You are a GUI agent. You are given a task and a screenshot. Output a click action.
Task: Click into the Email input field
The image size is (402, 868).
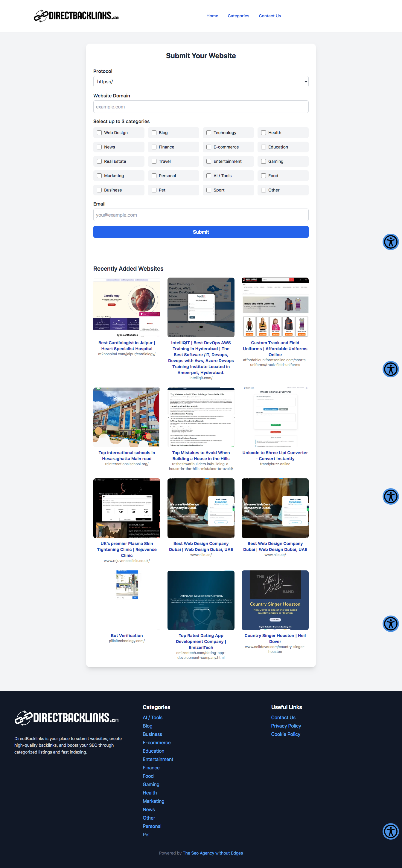click(201, 215)
